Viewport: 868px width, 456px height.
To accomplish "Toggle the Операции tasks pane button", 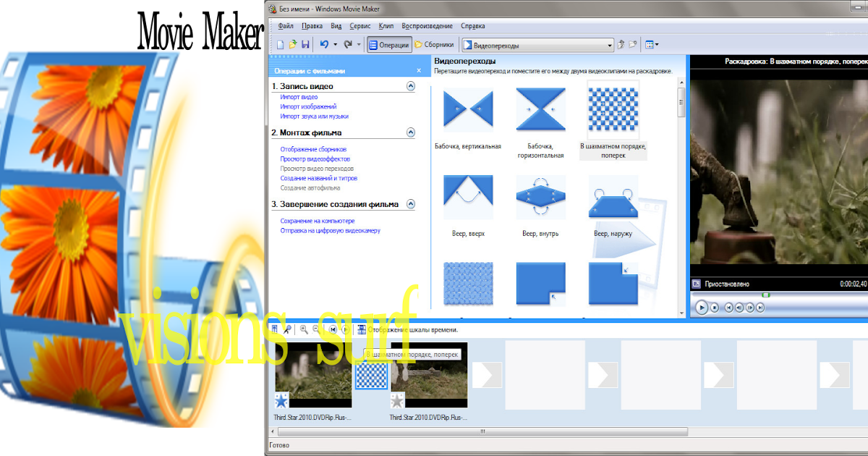I will click(x=389, y=45).
